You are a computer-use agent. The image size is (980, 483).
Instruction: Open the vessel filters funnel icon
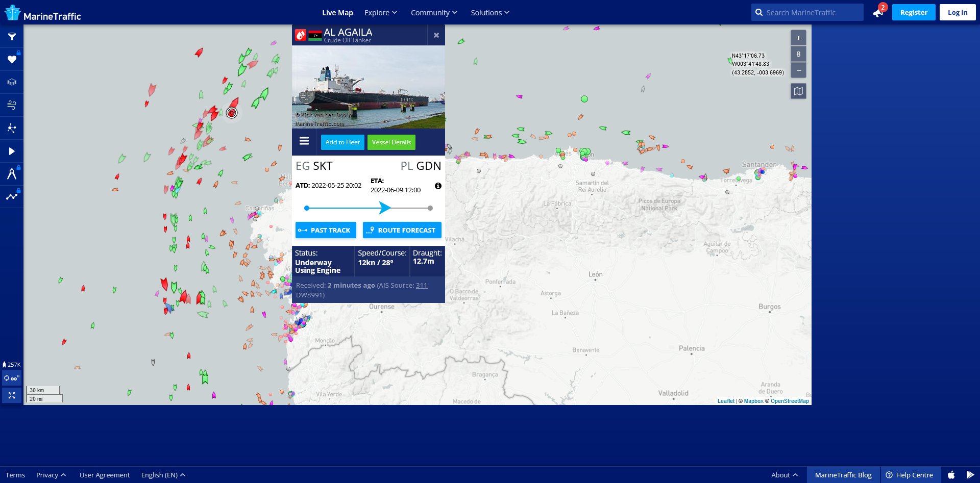pyautogui.click(x=12, y=37)
